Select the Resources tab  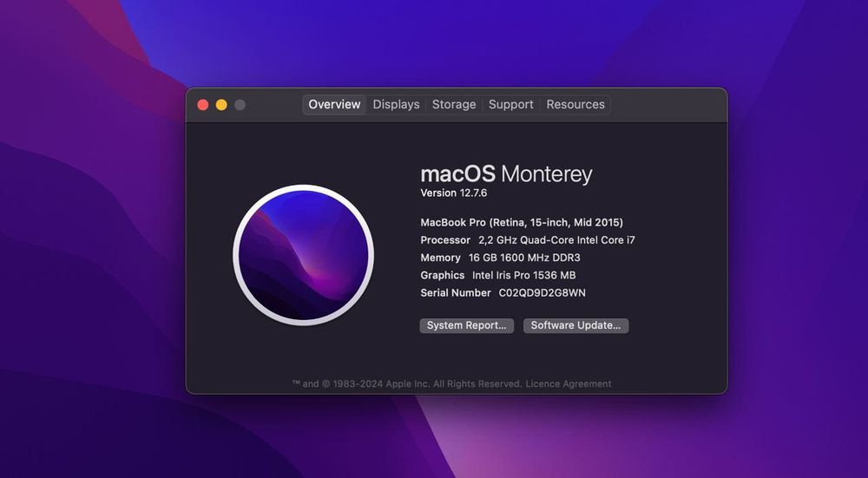(575, 105)
